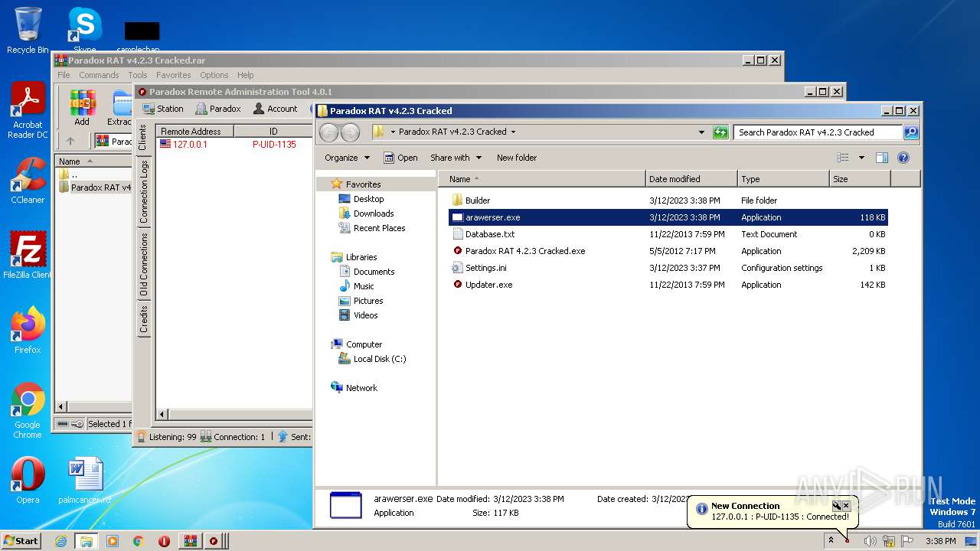Select the P-UID-1135 ID cell
The height and width of the screenshot is (551, 980).
(x=274, y=144)
